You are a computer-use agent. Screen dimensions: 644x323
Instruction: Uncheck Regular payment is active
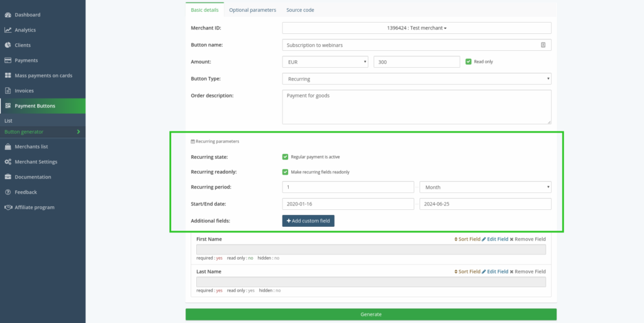click(285, 156)
